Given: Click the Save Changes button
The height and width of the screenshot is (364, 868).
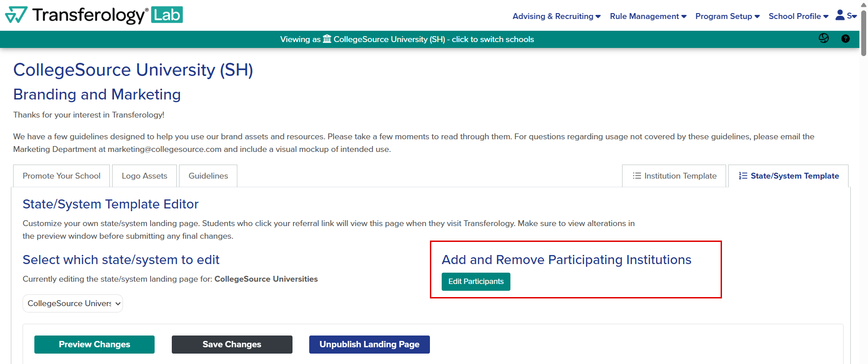Looking at the screenshot, I should pyautogui.click(x=232, y=345).
